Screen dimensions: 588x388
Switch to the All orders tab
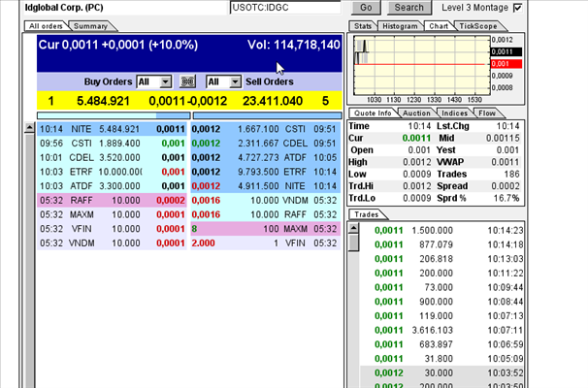tap(46, 26)
